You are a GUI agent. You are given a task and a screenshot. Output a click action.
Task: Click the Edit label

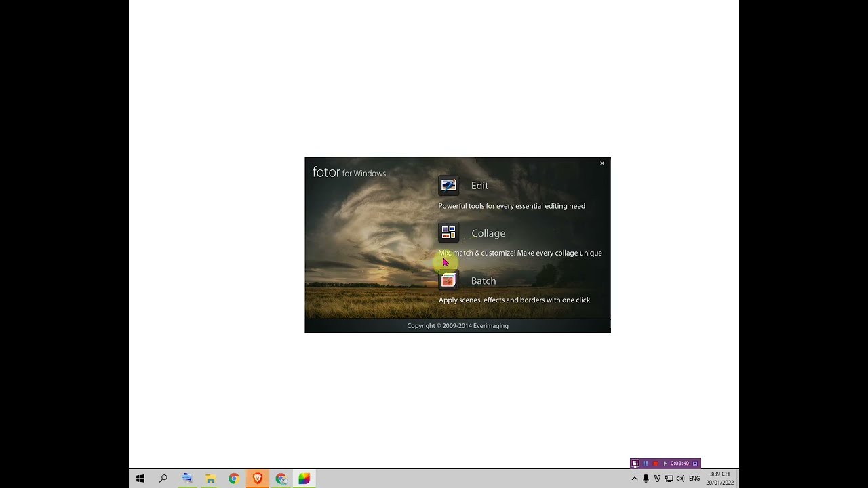479,186
